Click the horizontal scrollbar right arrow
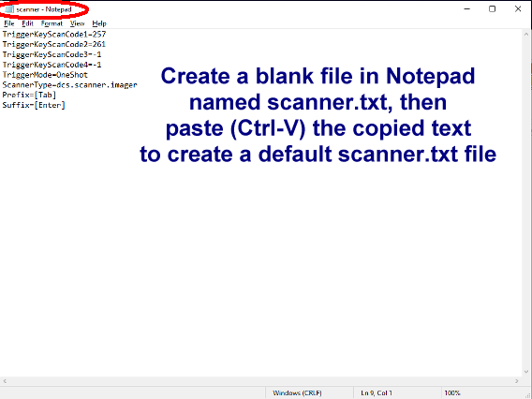Image resolution: width=532 pixels, height=399 pixels. [517, 381]
